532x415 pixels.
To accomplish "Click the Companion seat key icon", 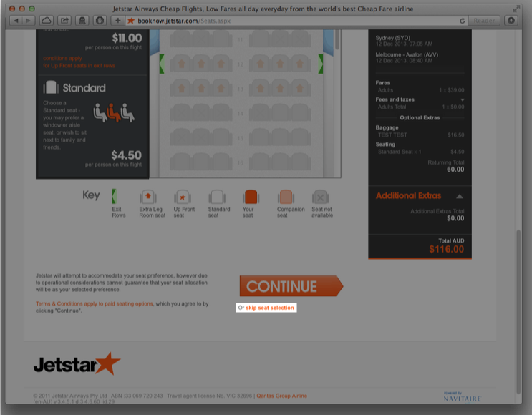I will (x=286, y=197).
